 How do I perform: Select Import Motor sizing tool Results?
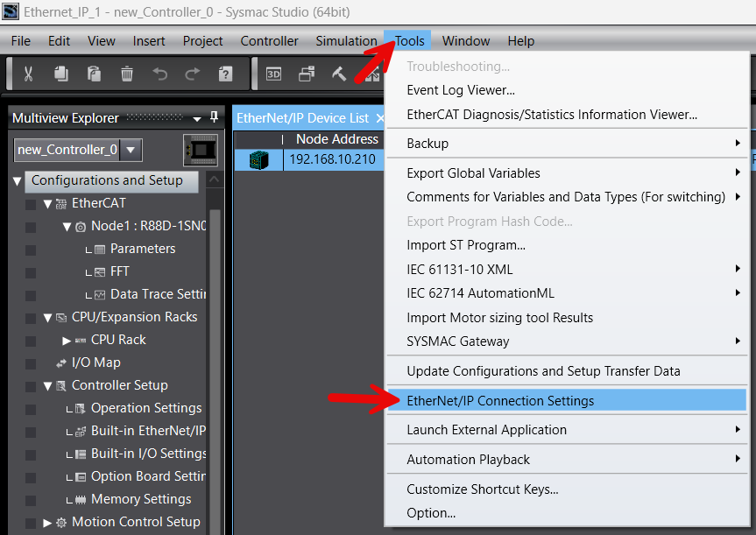[567, 318]
